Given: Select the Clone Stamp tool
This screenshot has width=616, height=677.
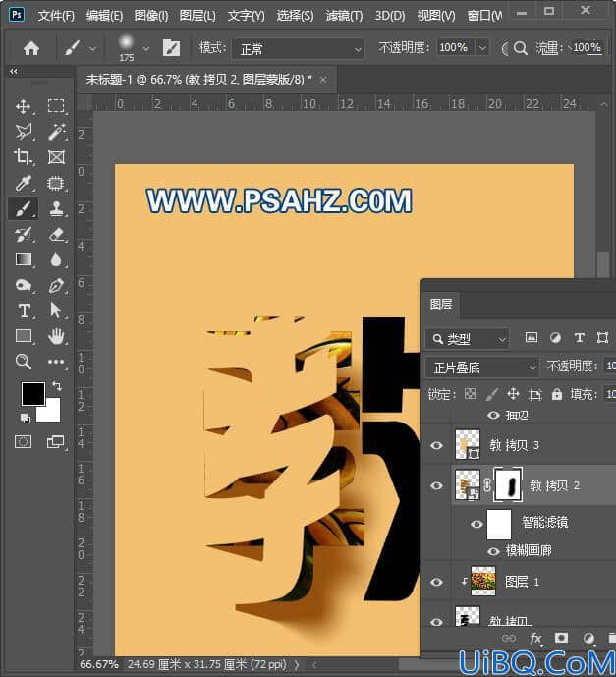Looking at the screenshot, I should (x=56, y=209).
